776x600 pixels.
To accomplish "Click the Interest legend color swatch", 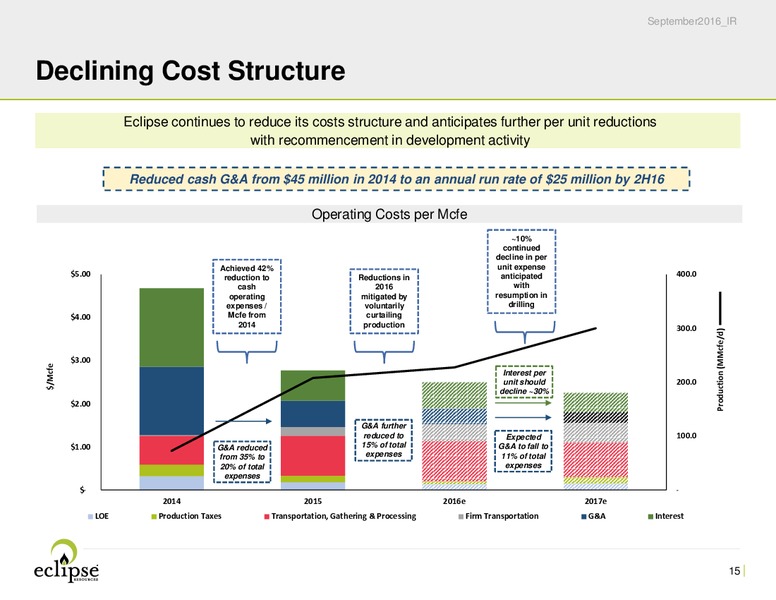I will pos(651,516).
